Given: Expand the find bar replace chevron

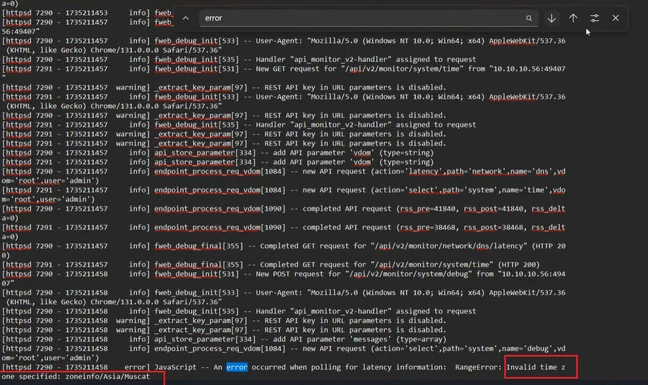Looking at the screenshot, I should (186, 18).
